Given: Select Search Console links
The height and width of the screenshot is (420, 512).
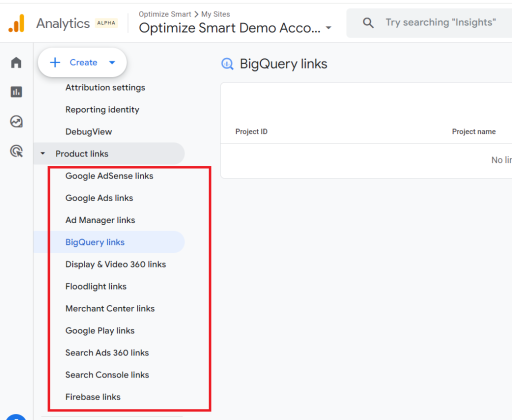Looking at the screenshot, I should pos(107,375).
